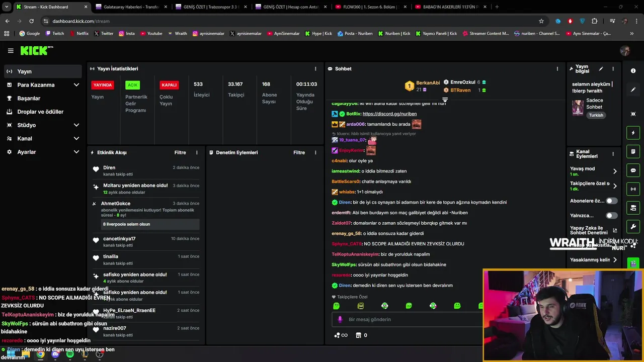Open Yasaklanmış kelimeler arrow

[614, 260]
